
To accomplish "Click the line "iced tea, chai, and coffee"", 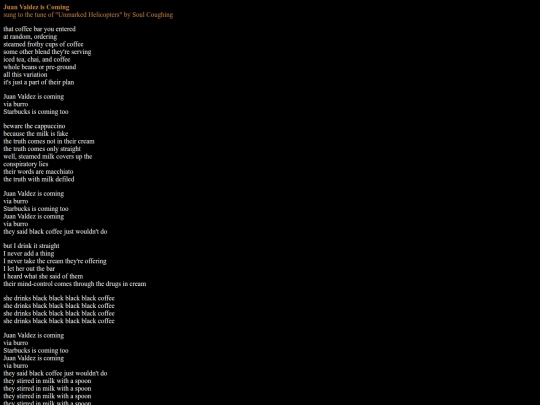I will [37, 60].
